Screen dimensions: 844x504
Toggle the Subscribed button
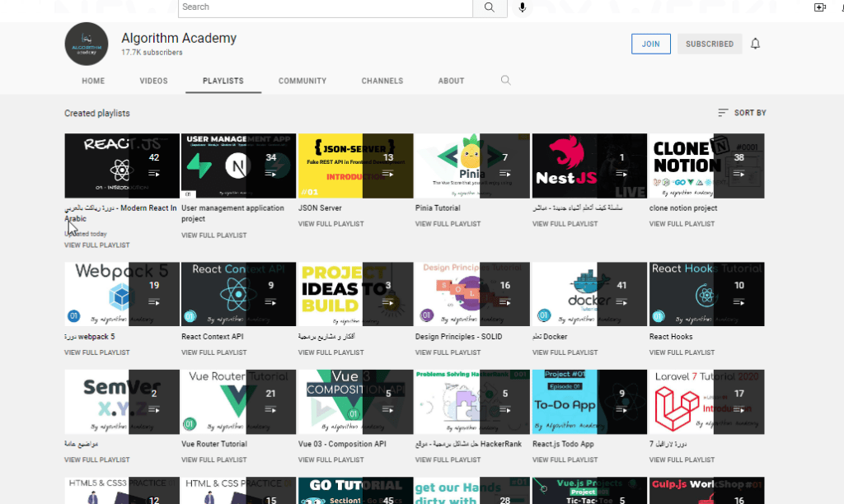coord(709,44)
